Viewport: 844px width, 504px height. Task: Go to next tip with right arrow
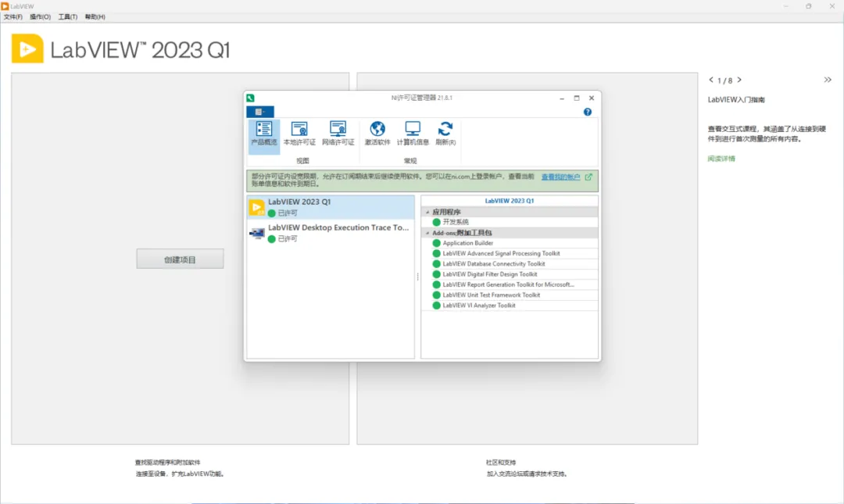pos(739,80)
